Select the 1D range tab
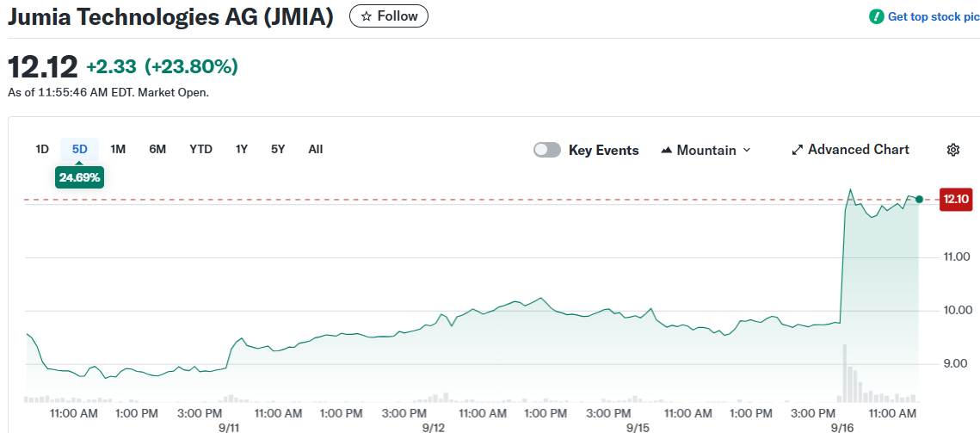Screen dimensions: 980x433 (42, 150)
